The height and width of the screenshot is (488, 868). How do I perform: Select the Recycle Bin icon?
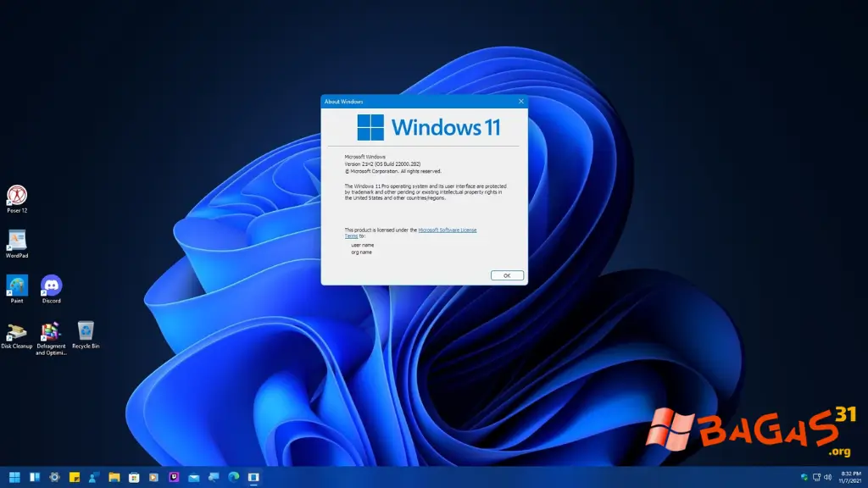tap(86, 335)
